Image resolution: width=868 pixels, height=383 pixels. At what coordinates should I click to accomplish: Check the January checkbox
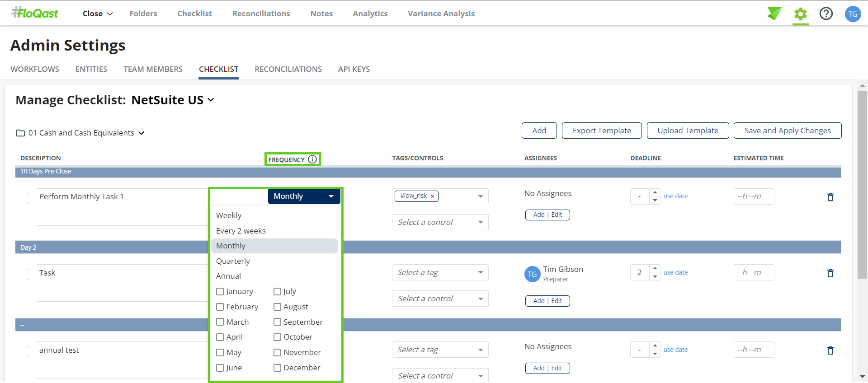pyautogui.click(x=220, y=292)
